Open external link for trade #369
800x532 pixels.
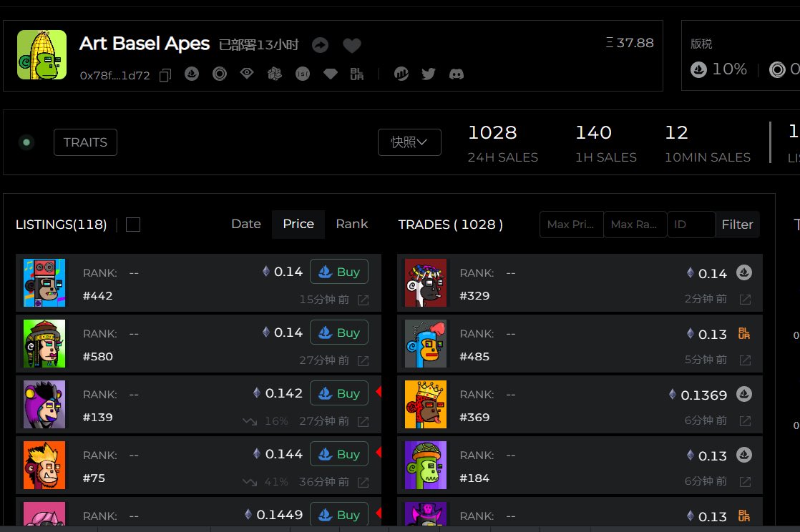click(x=745, y=420)
